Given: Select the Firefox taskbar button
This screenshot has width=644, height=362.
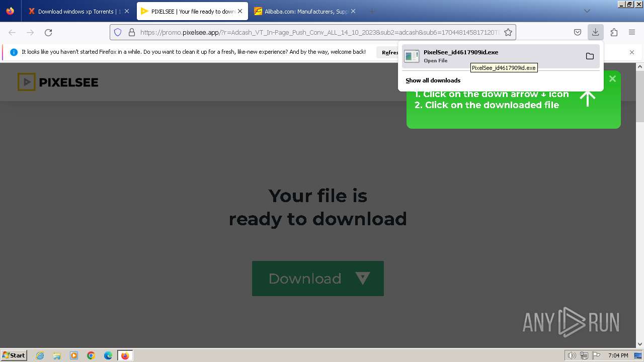Looking at the screenshot, I should (125, 355).
